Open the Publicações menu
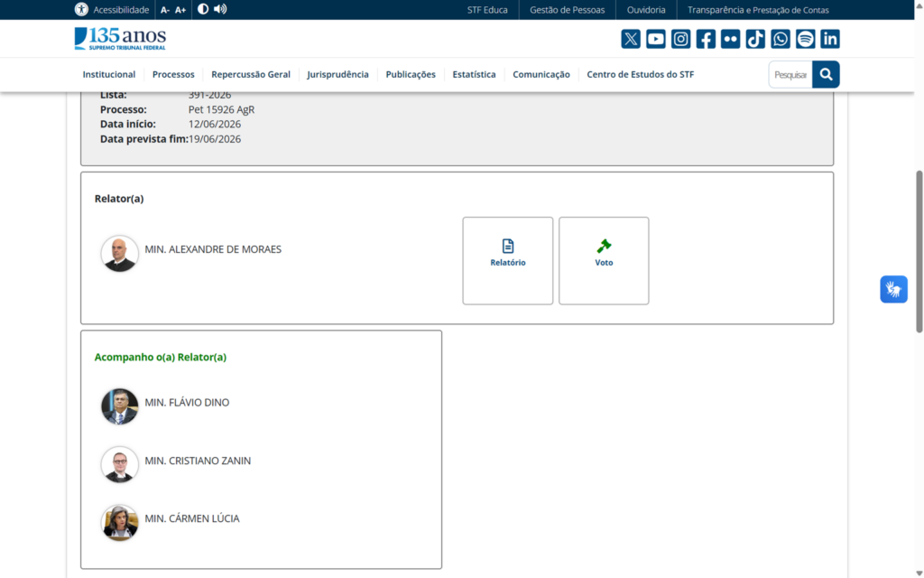Screen dimensions: 924x578 coord(411,74)
